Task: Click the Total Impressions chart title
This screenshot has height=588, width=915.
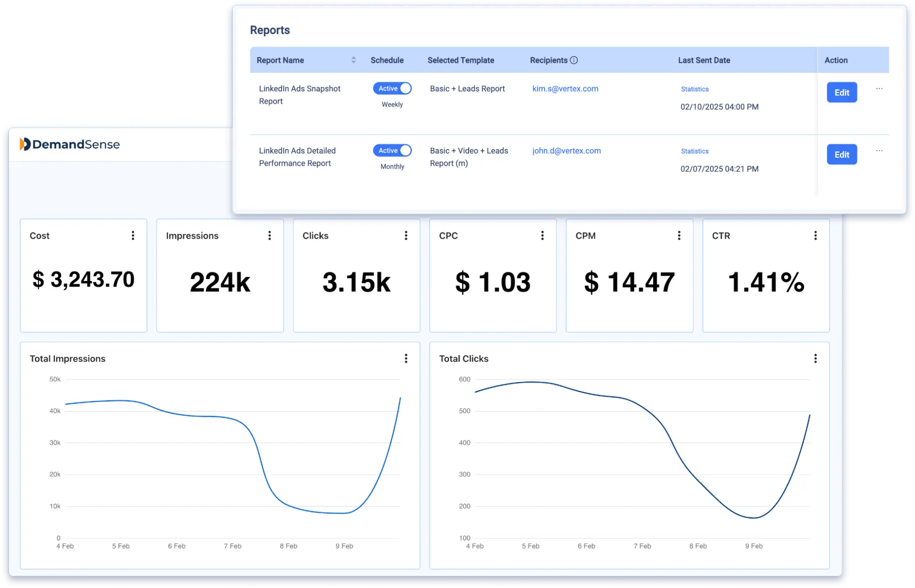Action: 67,359
